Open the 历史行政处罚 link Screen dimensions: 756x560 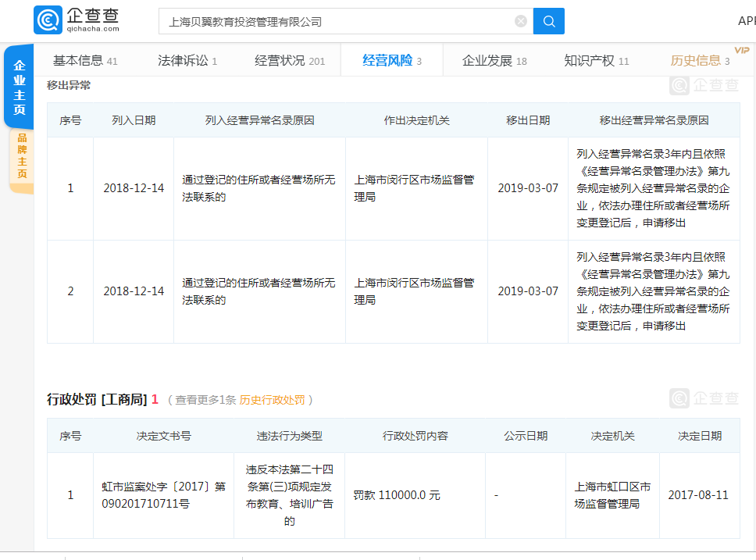coord(272,400)
